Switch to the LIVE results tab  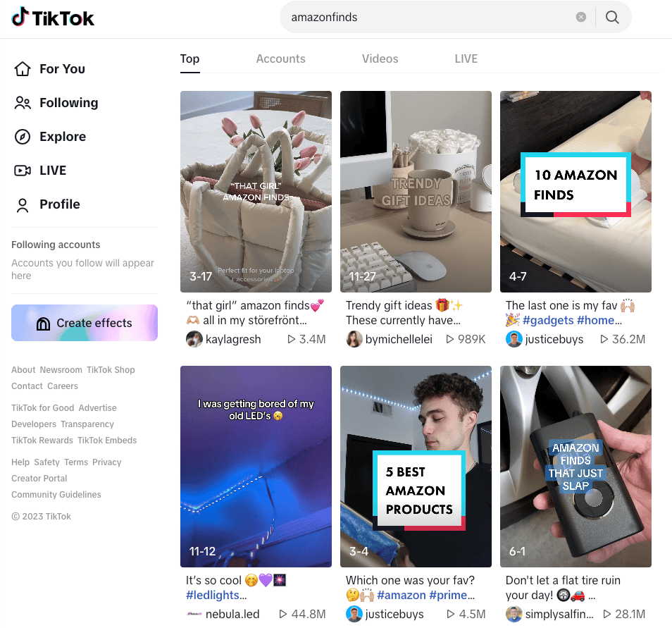click(466, 59)
